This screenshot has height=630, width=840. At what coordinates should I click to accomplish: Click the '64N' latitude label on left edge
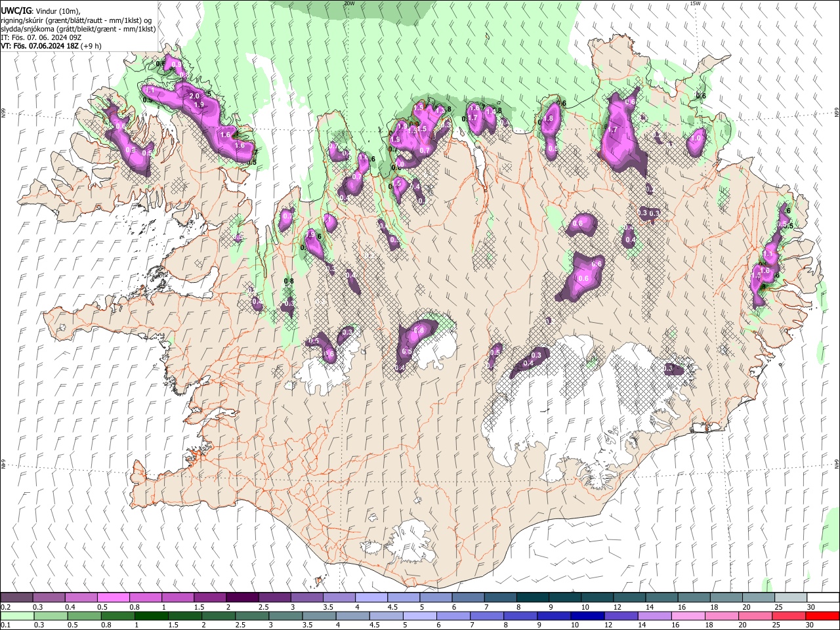[3, 463]
